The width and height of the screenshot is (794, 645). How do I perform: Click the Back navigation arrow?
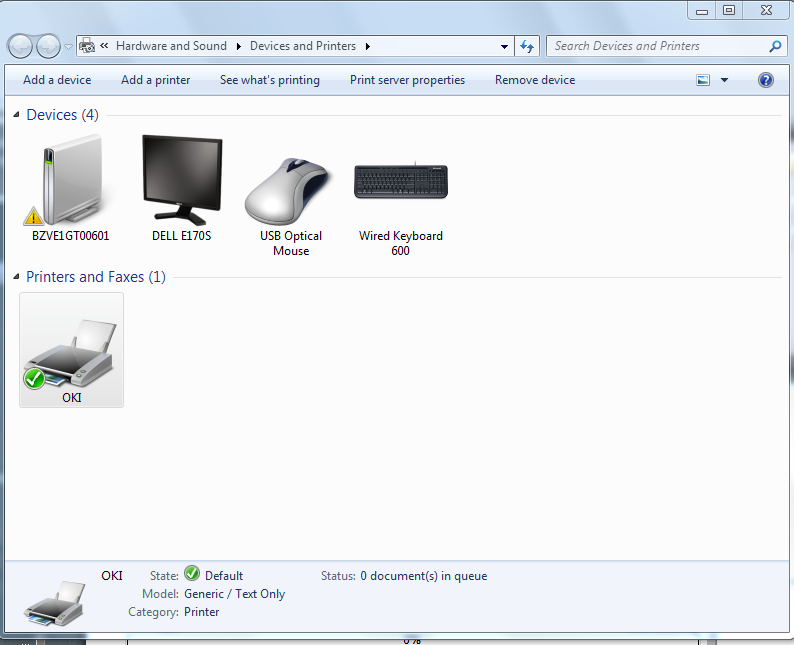[x=20, y=46]
